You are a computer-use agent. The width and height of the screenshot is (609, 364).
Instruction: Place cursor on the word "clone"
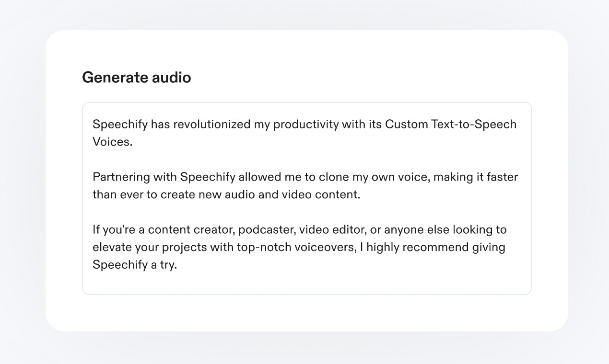coord(334,177)
